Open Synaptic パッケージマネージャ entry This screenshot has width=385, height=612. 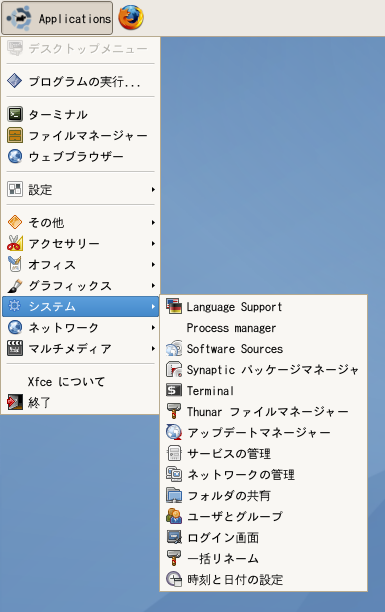[x=264, y=369]
